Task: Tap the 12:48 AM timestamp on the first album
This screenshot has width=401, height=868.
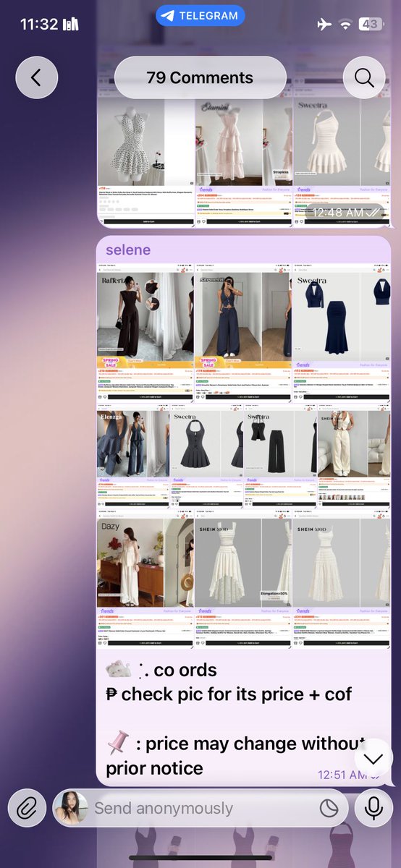Action: pyautogui.click(x=338, y=212)
